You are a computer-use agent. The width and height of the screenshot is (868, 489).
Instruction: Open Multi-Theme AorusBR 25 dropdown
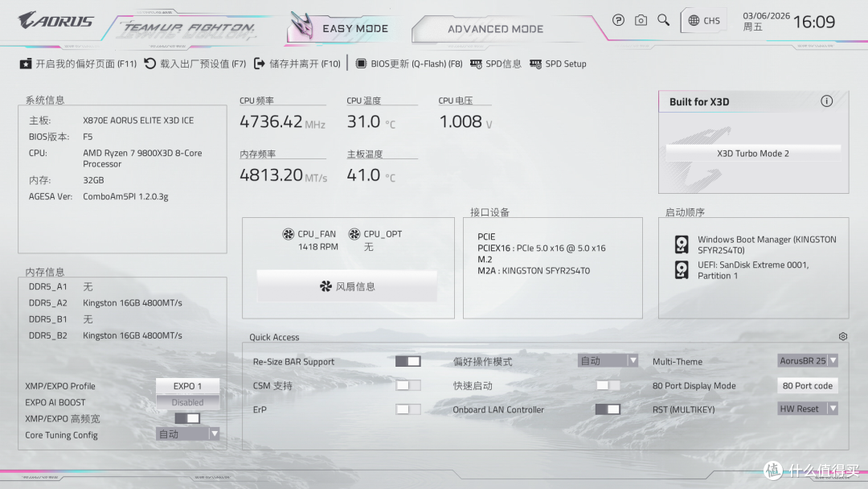tap(808, 360)
